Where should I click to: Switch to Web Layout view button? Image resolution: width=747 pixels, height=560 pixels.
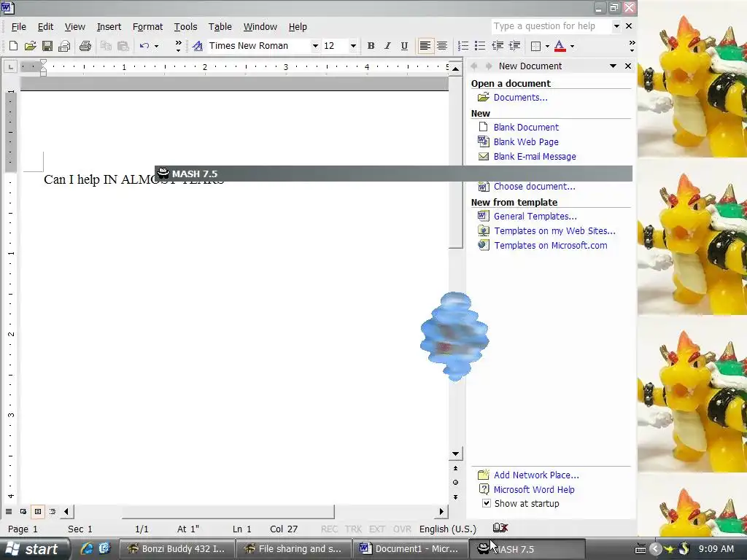[23, 512]
